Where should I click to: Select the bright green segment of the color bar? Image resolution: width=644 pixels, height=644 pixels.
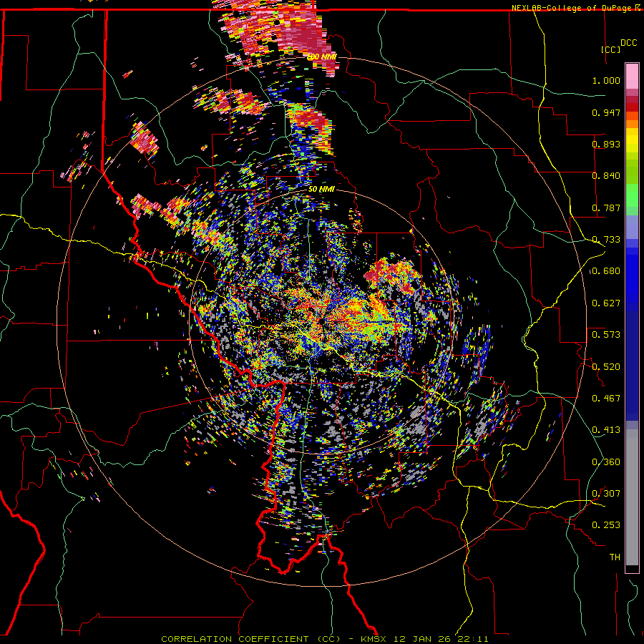coord(632,195)
